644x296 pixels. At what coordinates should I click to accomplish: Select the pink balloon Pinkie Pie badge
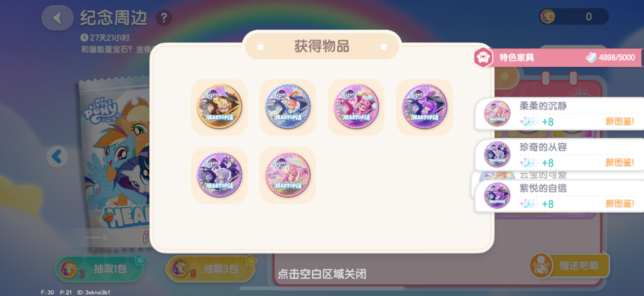[356, 107]
